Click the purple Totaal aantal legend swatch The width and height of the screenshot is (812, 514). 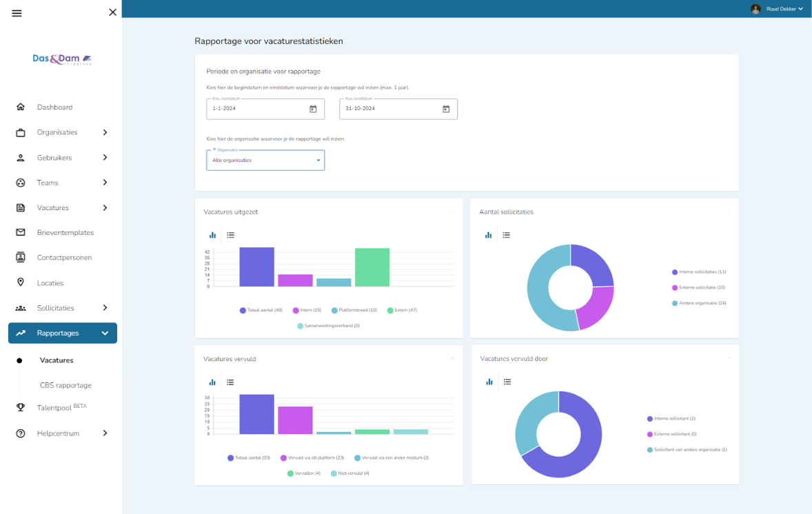[x=243, y=310]
